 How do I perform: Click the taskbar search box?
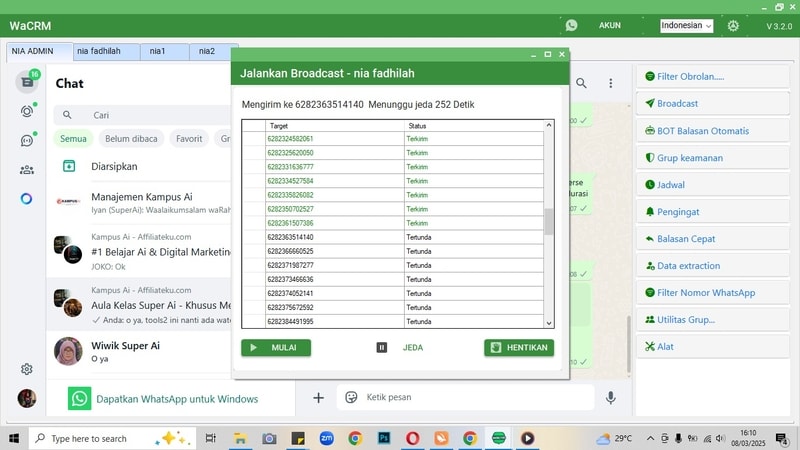(112, 438)
